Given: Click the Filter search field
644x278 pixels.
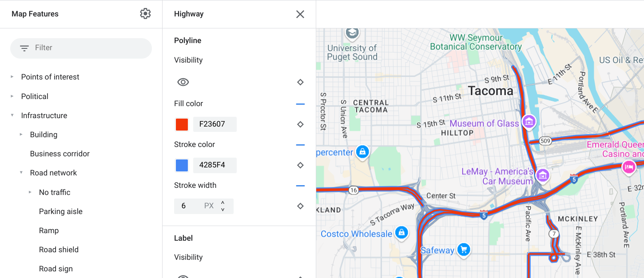Looking at the screenshot, I should click(x=81, y=48).
